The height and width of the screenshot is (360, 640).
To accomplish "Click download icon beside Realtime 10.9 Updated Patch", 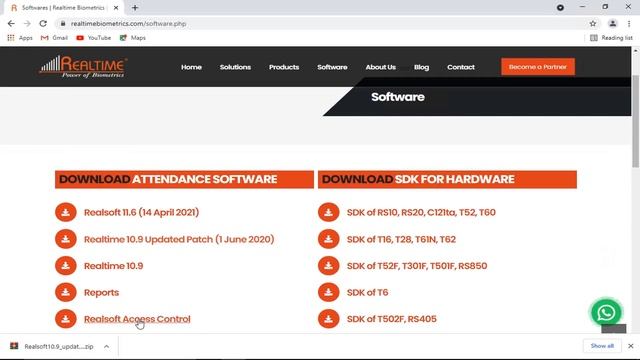I will (x=66, y=239).
